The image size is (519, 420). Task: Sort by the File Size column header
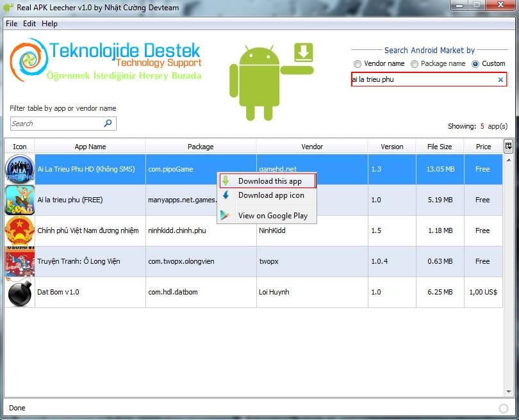point(440,147)
